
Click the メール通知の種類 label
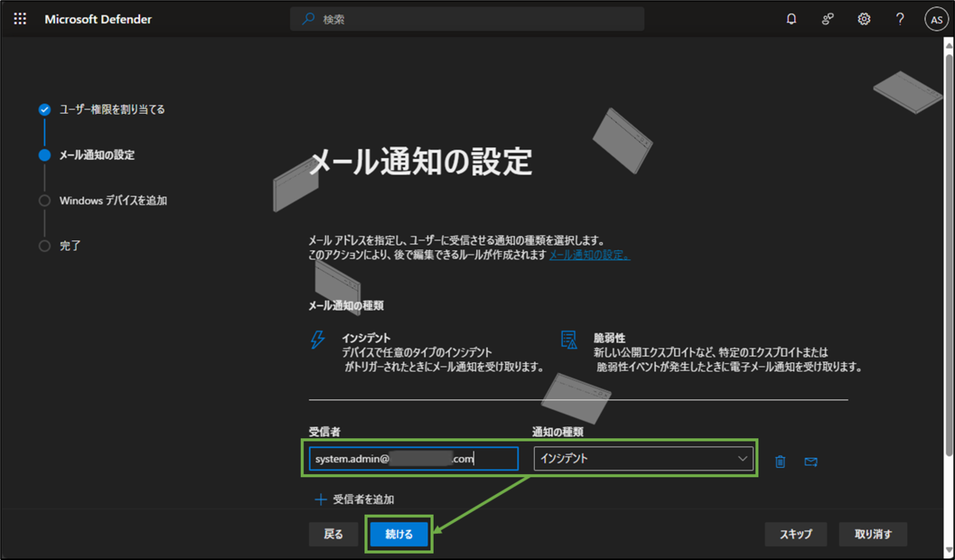pos(346,305)
